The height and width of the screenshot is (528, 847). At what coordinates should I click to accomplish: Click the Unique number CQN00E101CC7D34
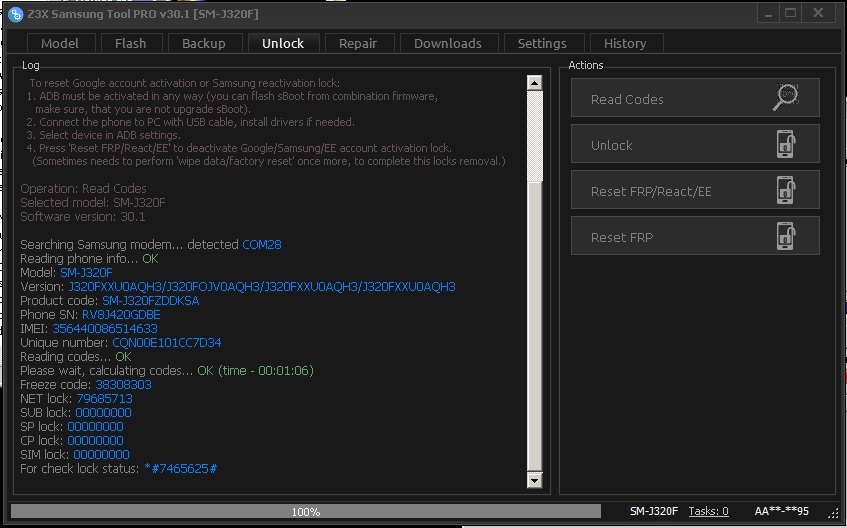[x=167, y=343]
